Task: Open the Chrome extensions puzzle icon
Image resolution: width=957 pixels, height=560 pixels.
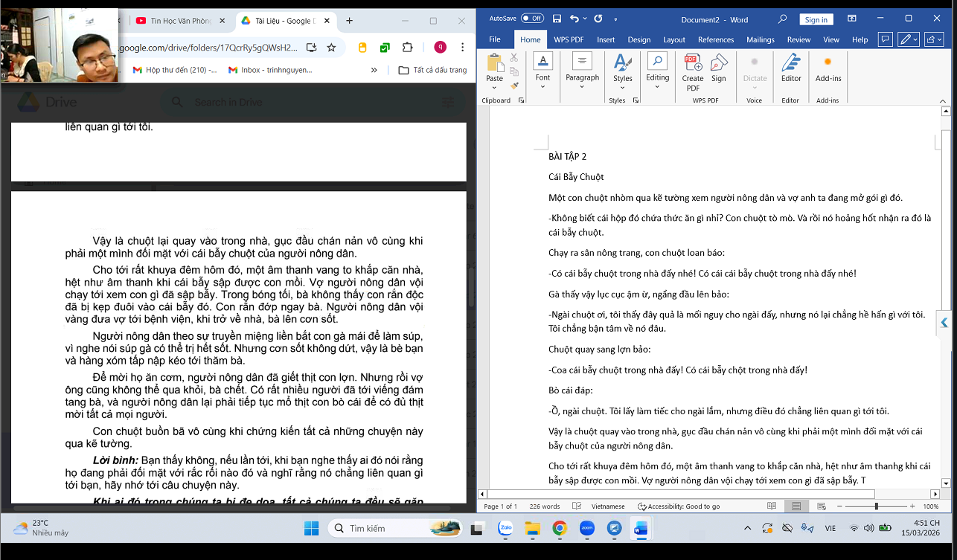Action: click(407, 48)
